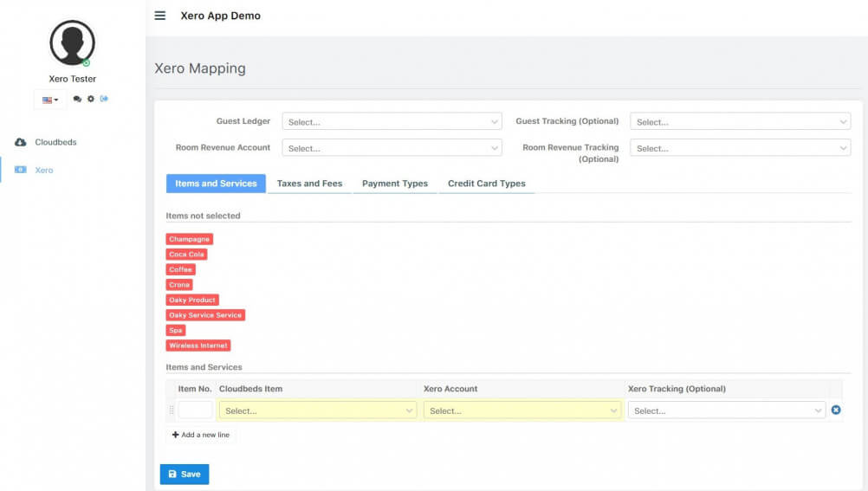Screen dimensions: 868x491
Task: Click the blue logout icon
Action: click(104, 99)
